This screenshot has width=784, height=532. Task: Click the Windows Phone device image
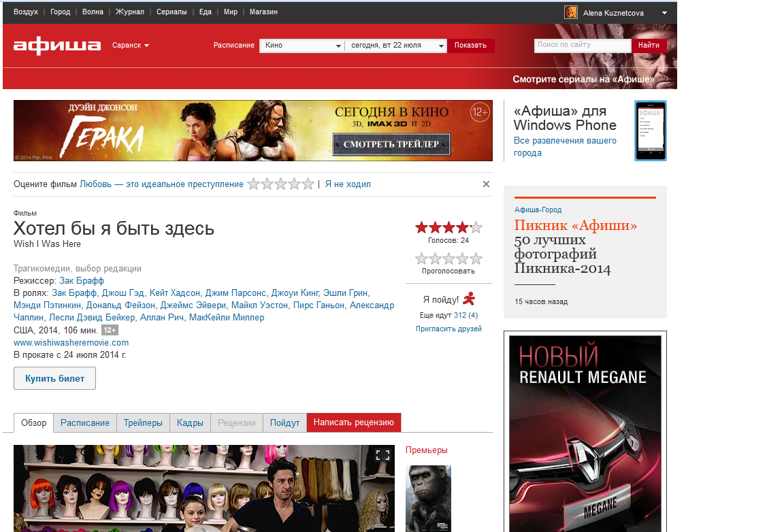651,131
